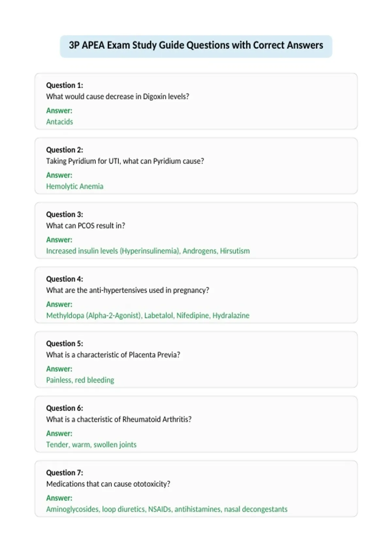Select the Question 3 heading
Image resolution: width=392 pixels, height=556 pixels.
click(65, 215)
